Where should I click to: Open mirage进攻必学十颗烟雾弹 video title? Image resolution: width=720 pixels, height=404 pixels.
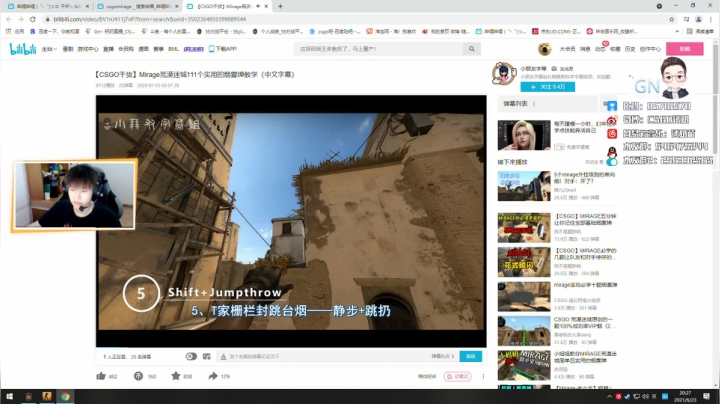(x=585, y=285)
